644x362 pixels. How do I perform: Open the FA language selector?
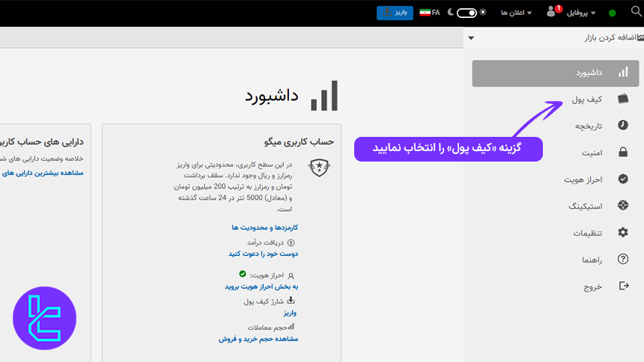430,13
